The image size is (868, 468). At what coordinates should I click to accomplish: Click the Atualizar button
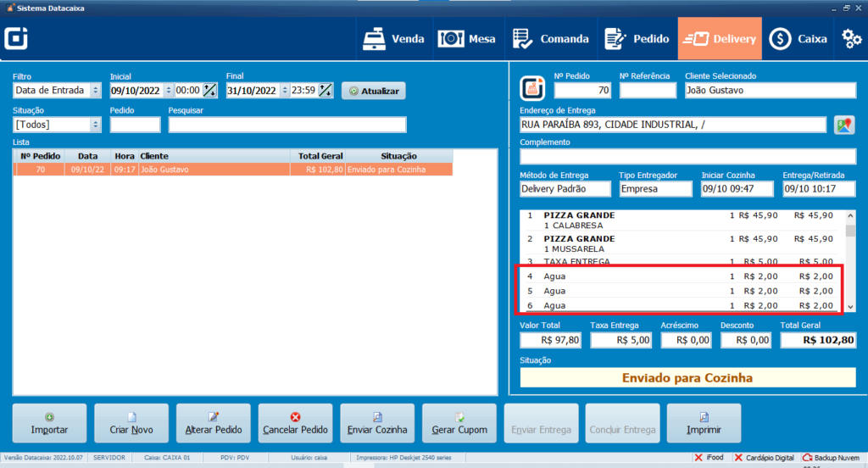(x=374, y=91)
